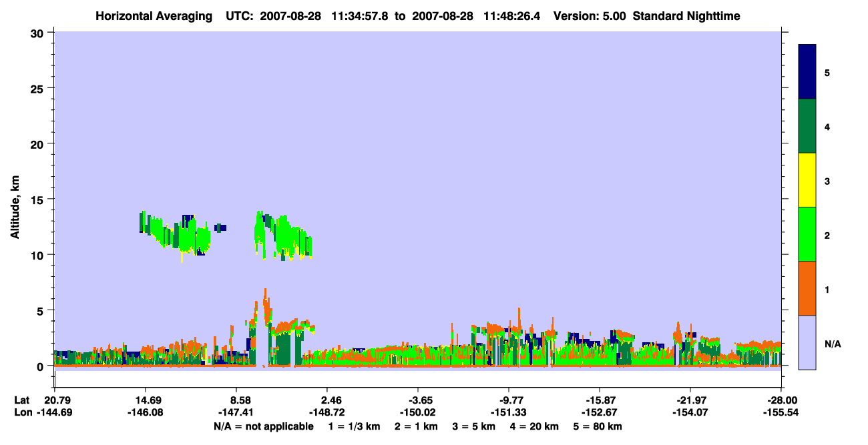
Task: Click the yellow colorbar segment labeled 3
Action: coord(807,180)
